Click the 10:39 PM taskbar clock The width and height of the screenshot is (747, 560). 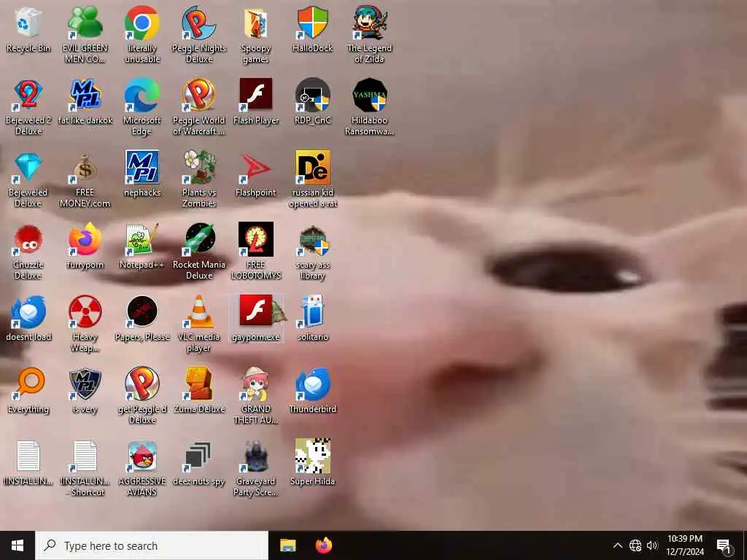[x=685, y=545]
